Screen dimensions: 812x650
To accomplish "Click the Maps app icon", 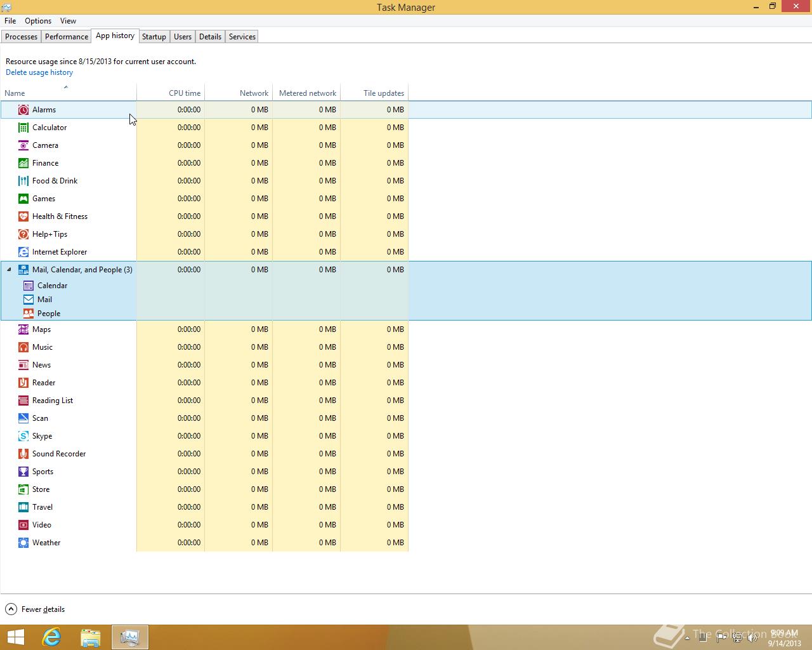I will point(23,329).
